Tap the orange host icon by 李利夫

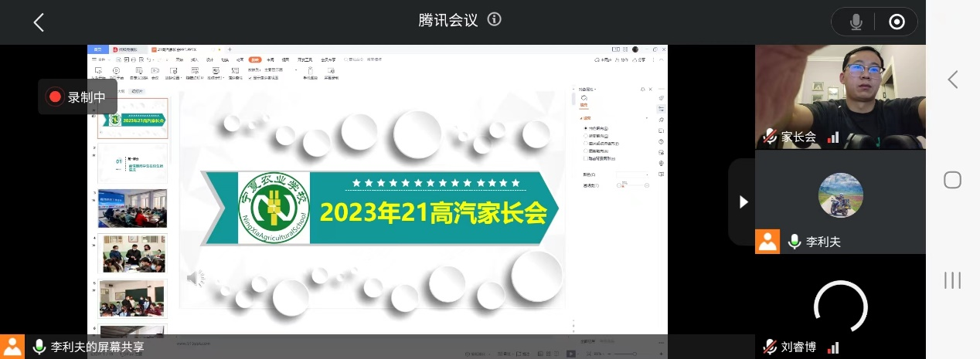(x=767, y=241)
